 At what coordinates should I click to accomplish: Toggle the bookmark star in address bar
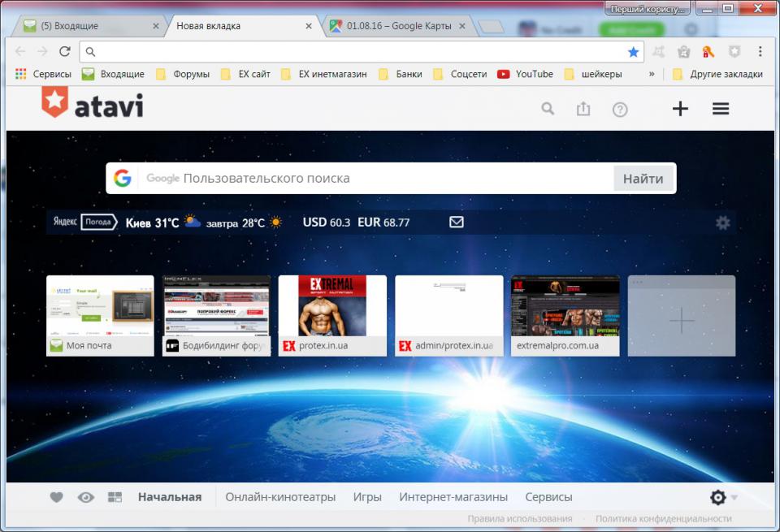coord(633,51)
